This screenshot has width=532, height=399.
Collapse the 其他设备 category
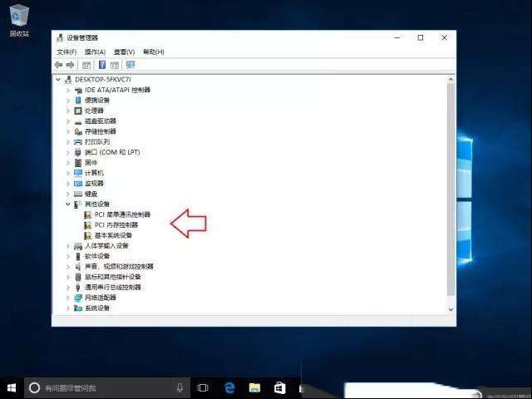[68, 204]
